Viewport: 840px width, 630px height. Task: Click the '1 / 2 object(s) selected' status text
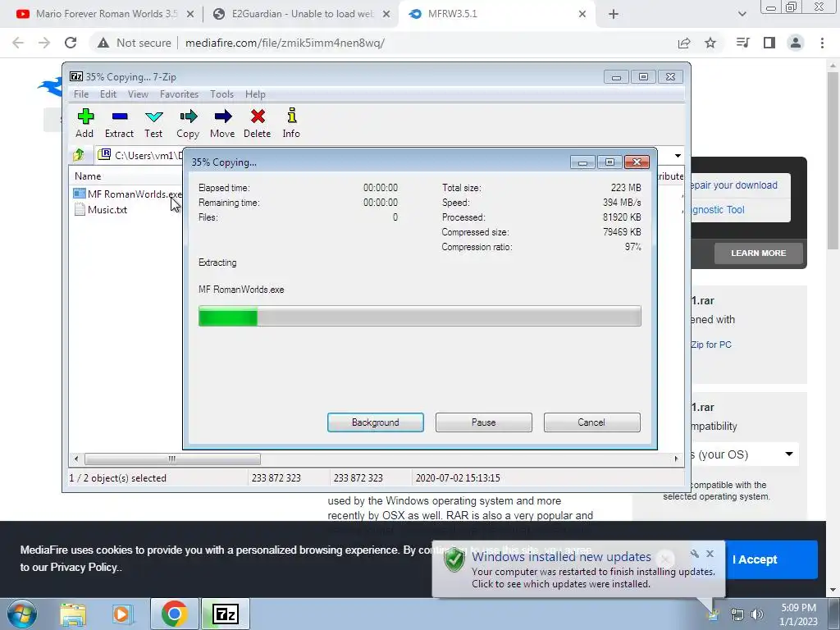pyautogui.click(x=118, y=478)
